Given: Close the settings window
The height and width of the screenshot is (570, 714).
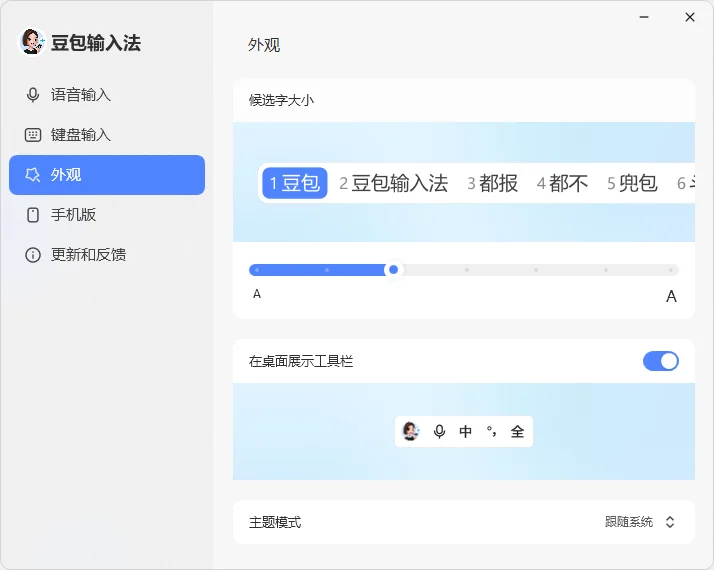Looking at the screenshot, I should tap(690, 17).
